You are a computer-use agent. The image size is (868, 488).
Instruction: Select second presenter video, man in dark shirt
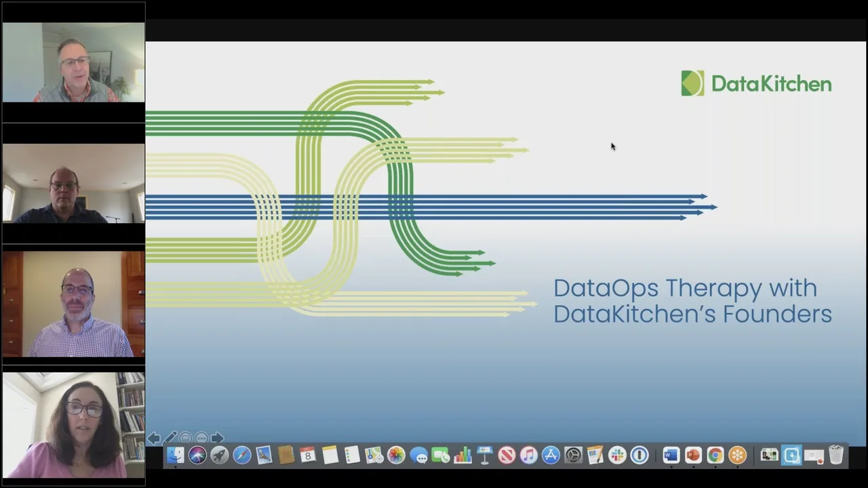[73, 183]
